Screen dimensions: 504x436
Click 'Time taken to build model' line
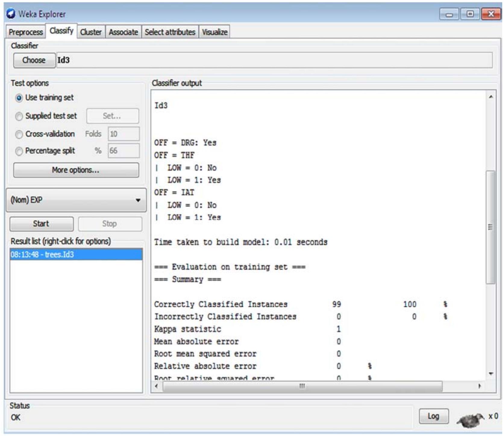pos(240,242)
